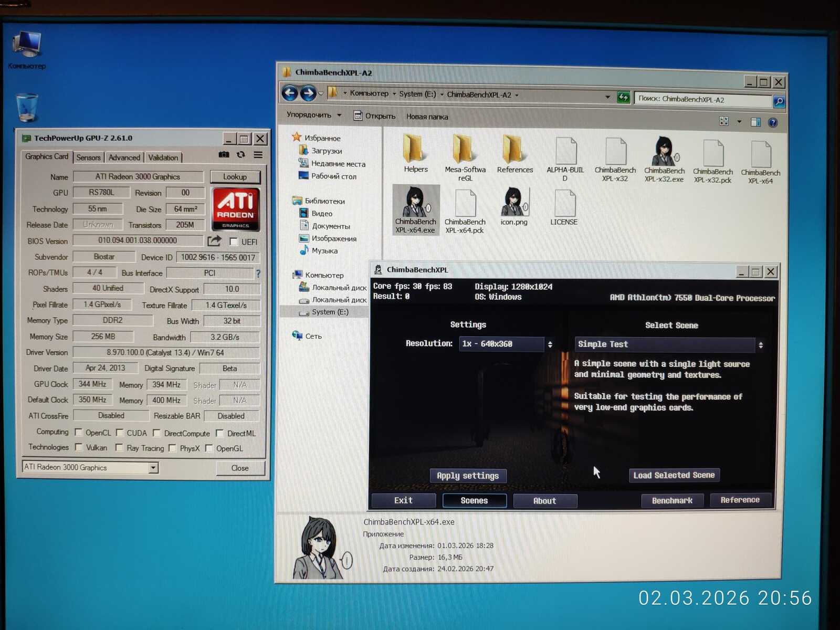Click the BIOS export share icon
The height and width of the screenshot is (630, 840).
click(214, 241)
